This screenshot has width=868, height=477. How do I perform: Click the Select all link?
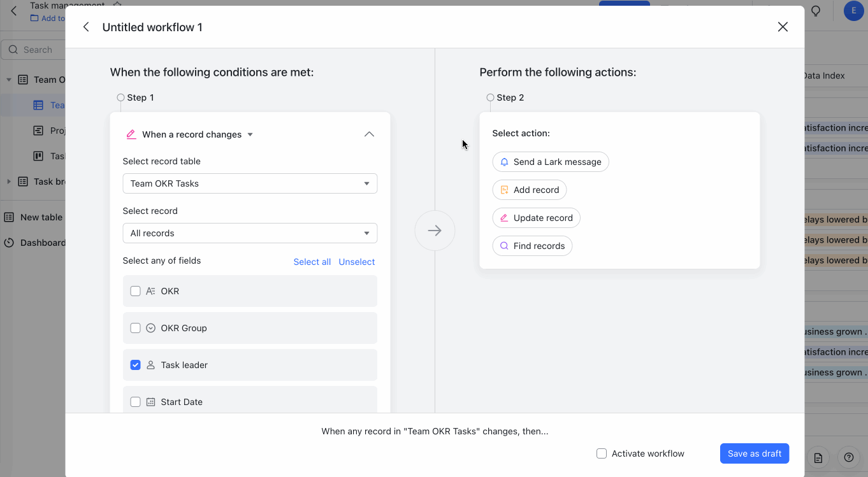click(312, 262)
